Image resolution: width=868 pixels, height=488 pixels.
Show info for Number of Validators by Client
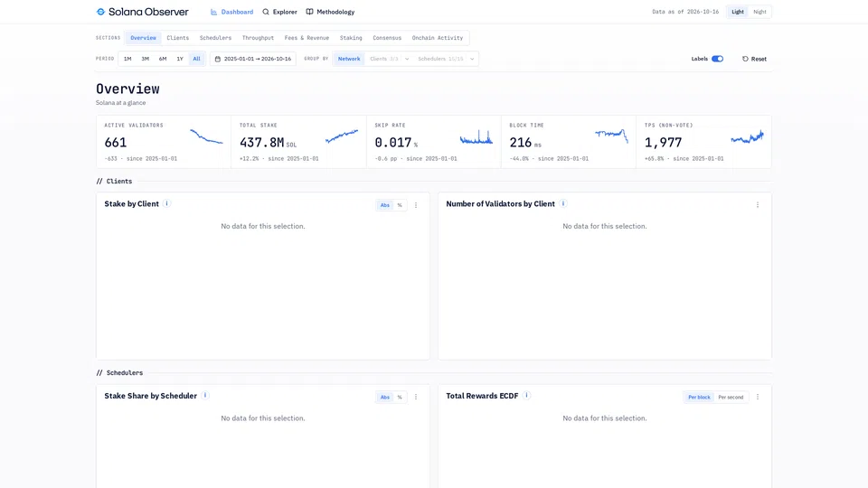click(563, 203)
